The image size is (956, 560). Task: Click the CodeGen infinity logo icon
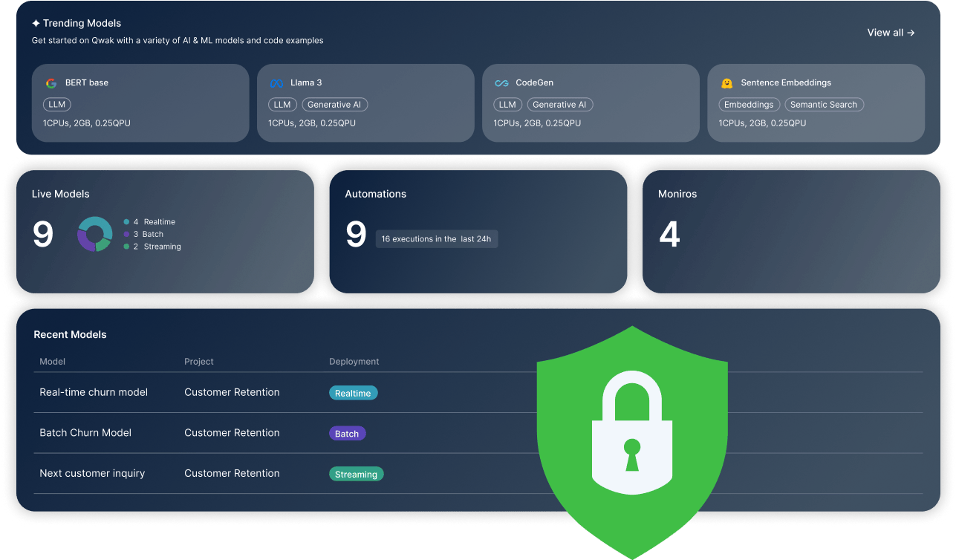(501, 83)
